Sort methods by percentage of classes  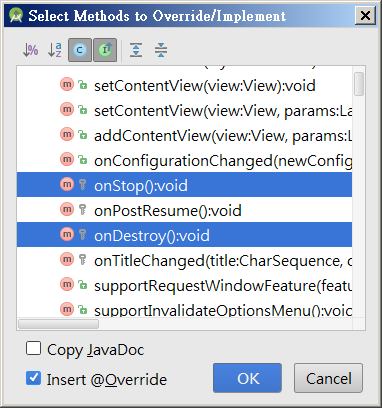(x=30, y=50)
